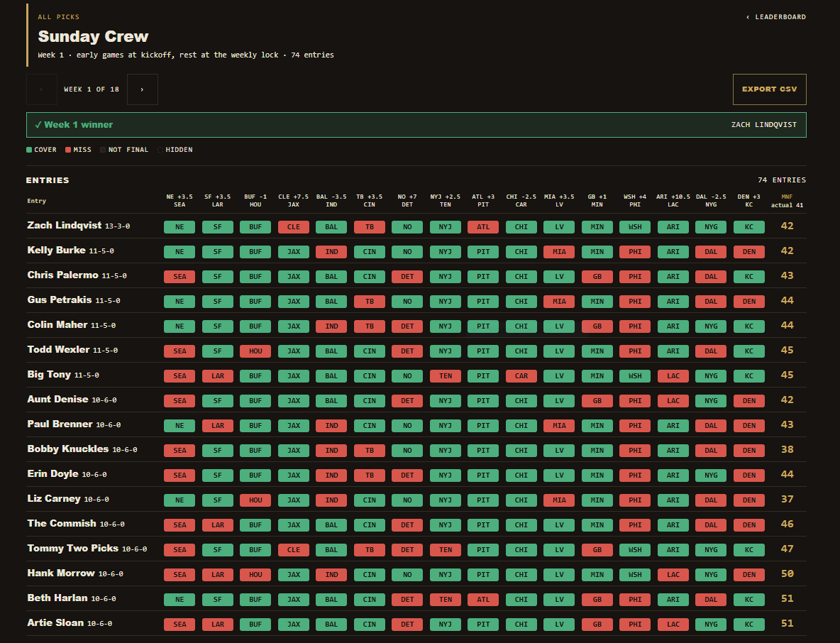Open Kelly Burke's entry name

(x=56, y=251)
